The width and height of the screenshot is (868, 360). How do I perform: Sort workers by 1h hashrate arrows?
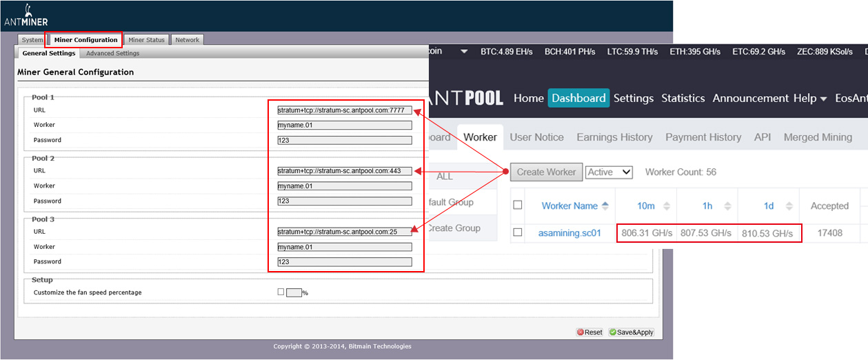(x=727, y=206)
